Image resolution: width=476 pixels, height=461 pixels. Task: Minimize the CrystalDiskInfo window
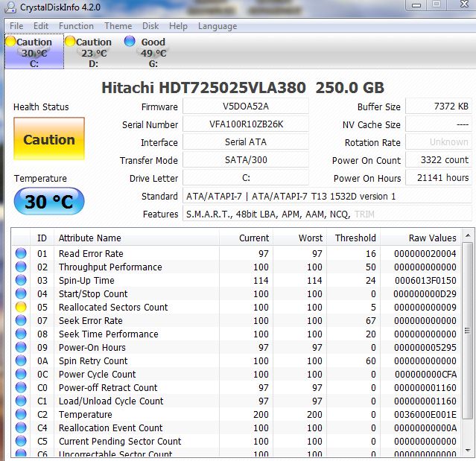[x=416, y=5]
